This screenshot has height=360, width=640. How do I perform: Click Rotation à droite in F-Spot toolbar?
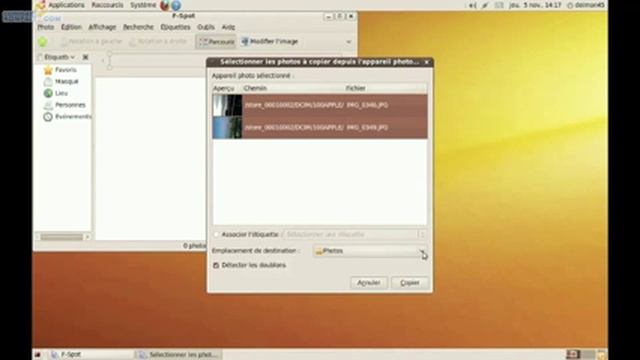(158, 42)
